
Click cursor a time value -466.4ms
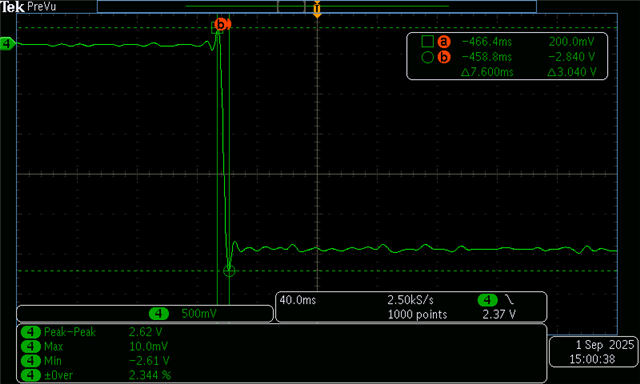coord(487,42)
